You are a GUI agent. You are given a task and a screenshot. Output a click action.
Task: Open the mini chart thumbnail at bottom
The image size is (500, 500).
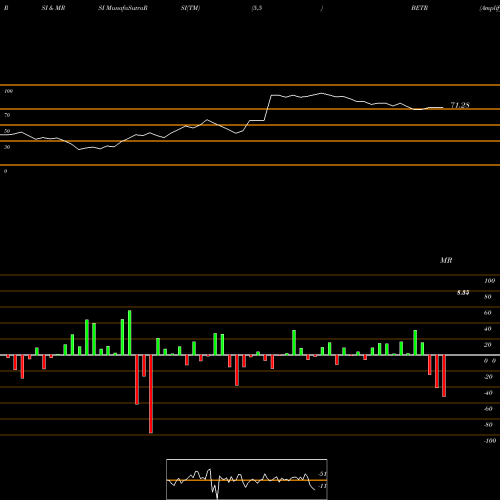click(247, 479)
